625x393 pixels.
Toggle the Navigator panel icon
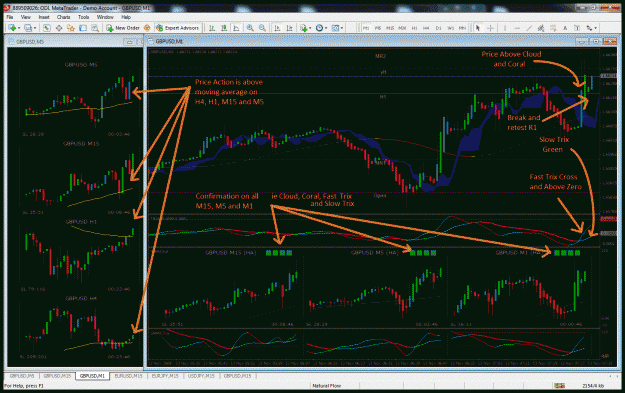click(71, 28)
